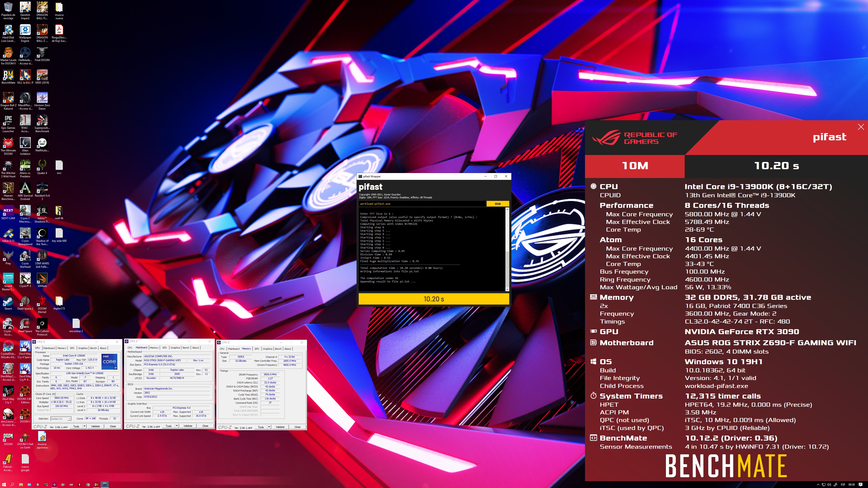Click '5800.00 MHz' Core Speed value
This screenshot has height=488, width=868.
[61, 398]
